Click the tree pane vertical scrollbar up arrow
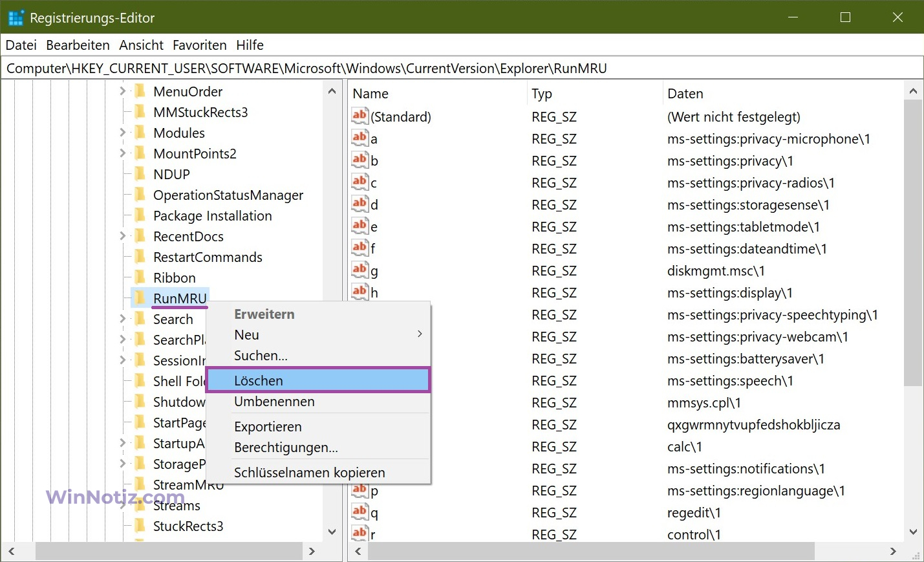Screen dimensions: 924x562 (x=332, y=91)
